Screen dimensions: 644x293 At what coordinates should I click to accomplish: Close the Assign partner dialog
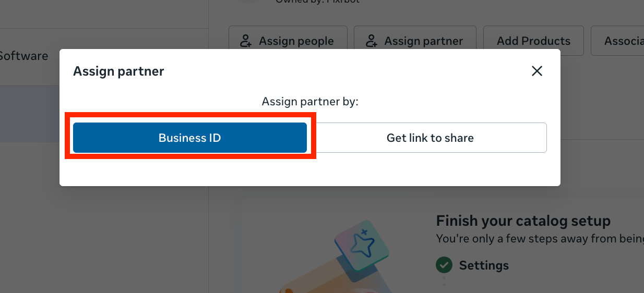(537, 71)
